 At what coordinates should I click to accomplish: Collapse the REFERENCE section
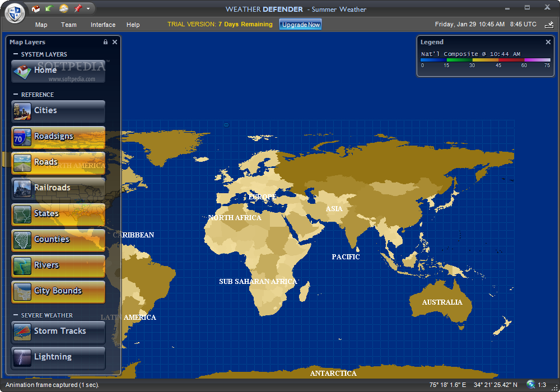[15, 95]
